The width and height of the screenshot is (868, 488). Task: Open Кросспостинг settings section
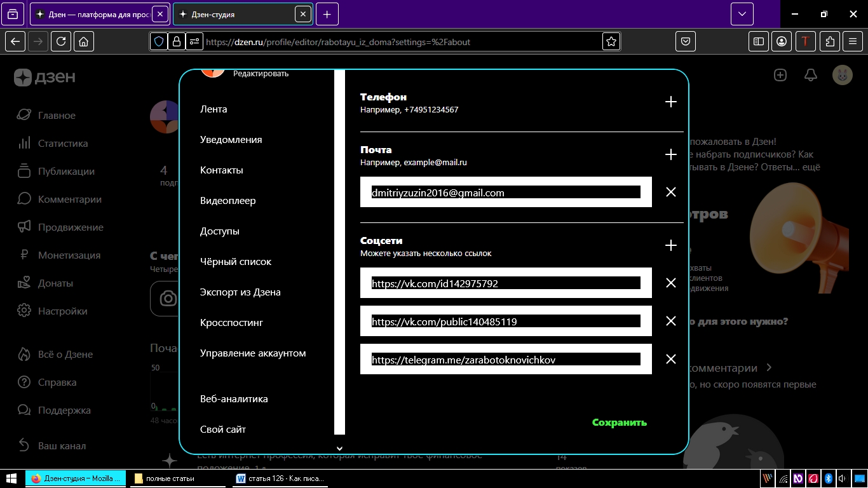(x=231, y=323)
